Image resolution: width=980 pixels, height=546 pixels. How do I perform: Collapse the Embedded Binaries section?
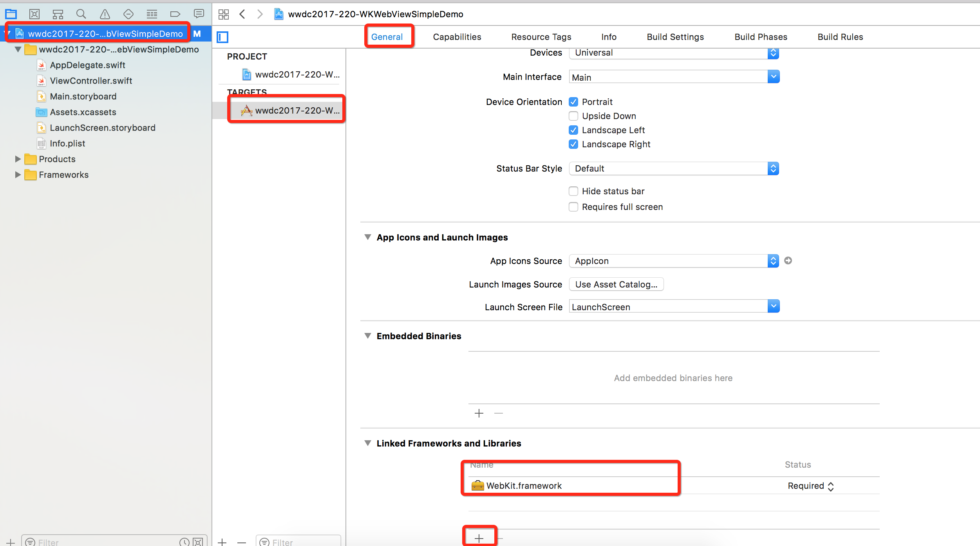click(x=368, y=336)
